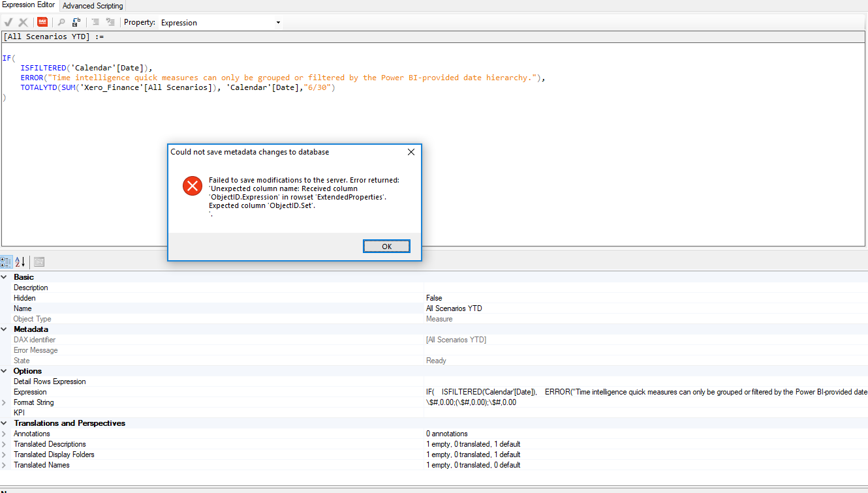Cancel the expression edit with the X icon
This screenshot has height=493, width=868.
[x=22, y=22]
